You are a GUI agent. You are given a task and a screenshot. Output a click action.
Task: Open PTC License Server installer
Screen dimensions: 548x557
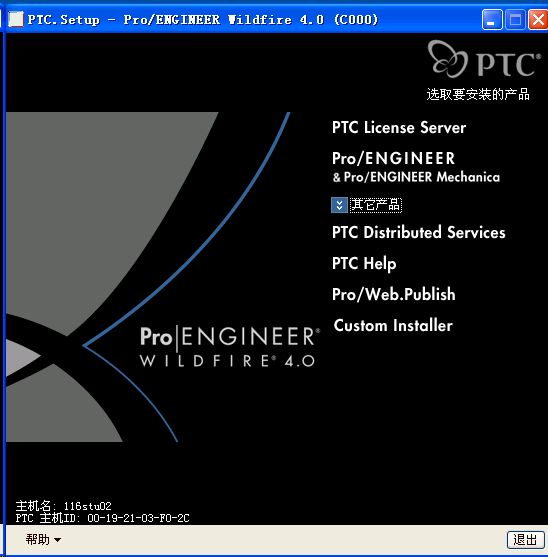tap(399, 127)
